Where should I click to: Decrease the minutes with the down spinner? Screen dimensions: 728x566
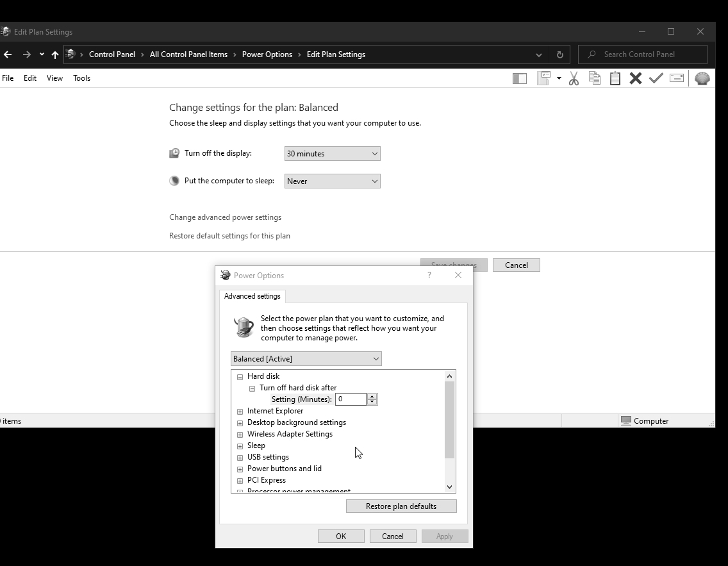click(x=372, y=402)
